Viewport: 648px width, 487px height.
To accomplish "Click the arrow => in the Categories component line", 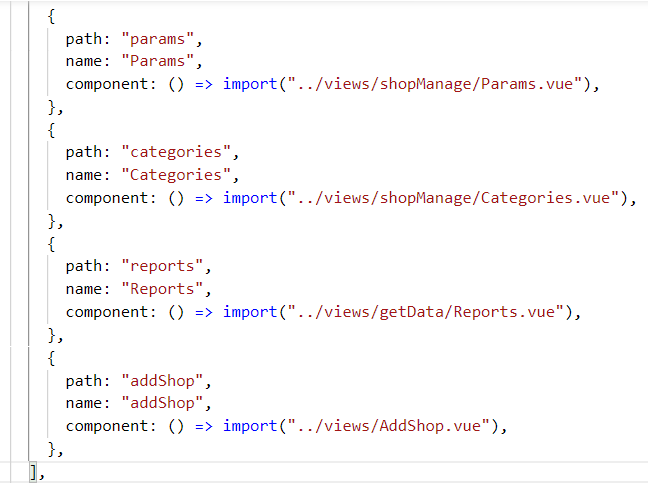I will tap(204, 198).
